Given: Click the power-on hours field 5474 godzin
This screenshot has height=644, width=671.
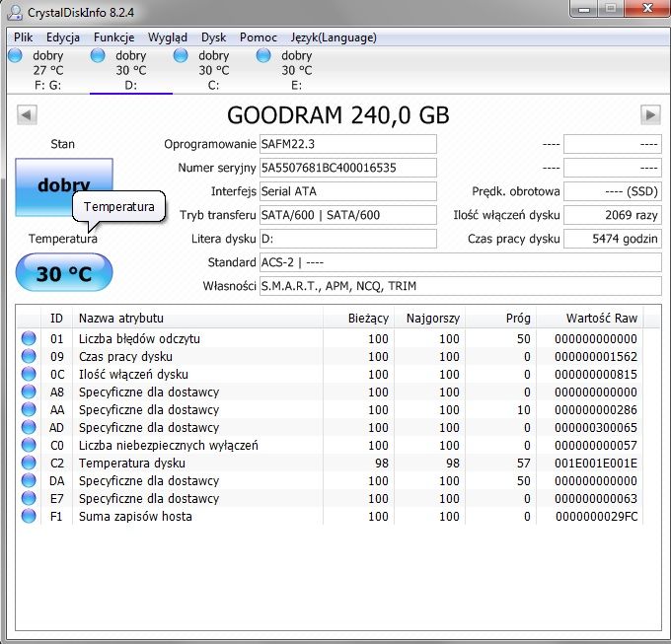Looking at the screenshot, I should coord(613,239).
